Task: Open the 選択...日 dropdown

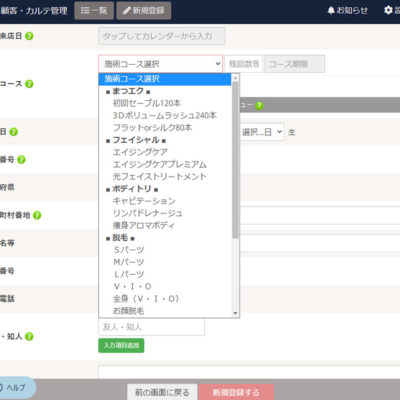Action: click(x=262, y=132)
